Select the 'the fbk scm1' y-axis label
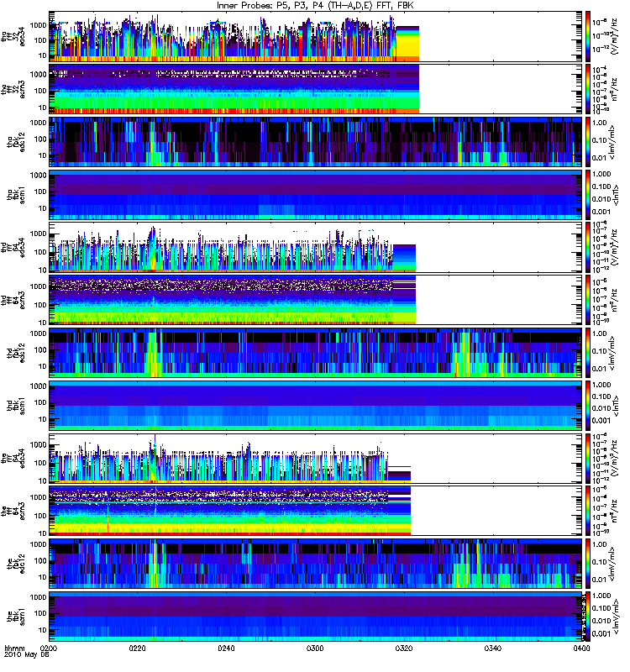 [x=16, y=617]
